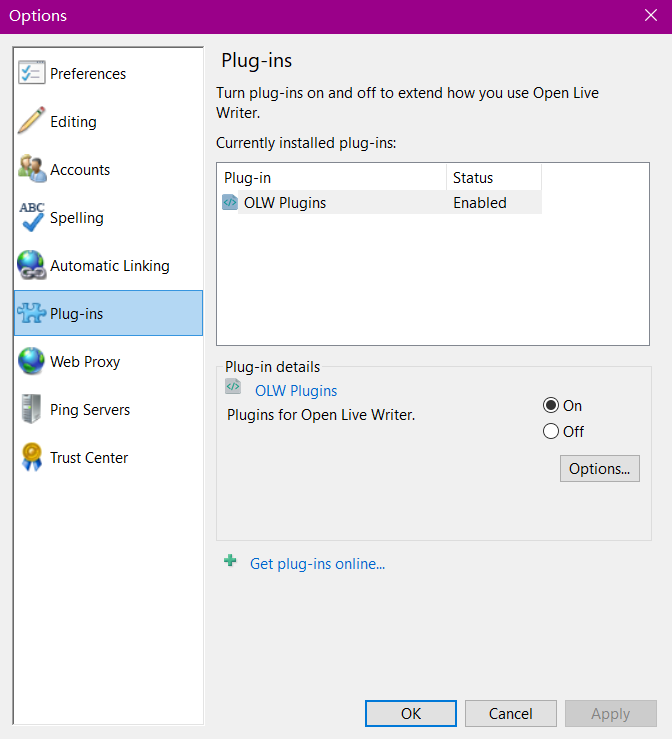
Task: Switch to the Editing section
Action: 109,122
